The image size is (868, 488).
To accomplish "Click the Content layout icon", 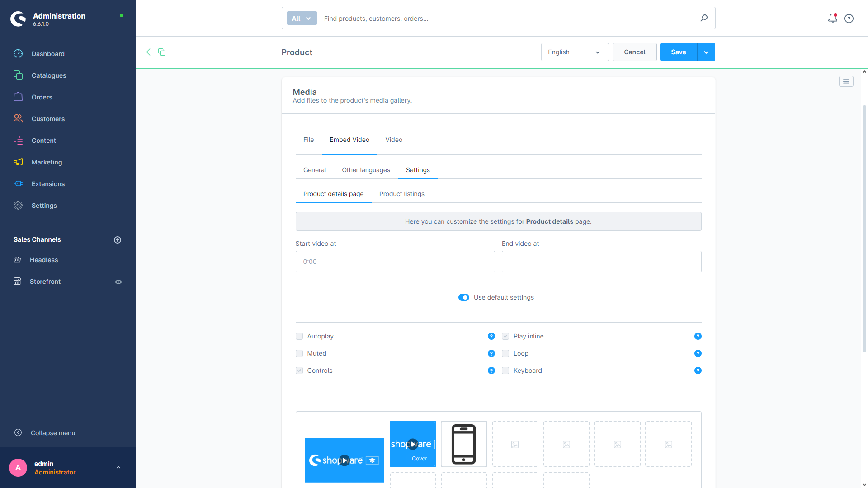I will 18,141.
